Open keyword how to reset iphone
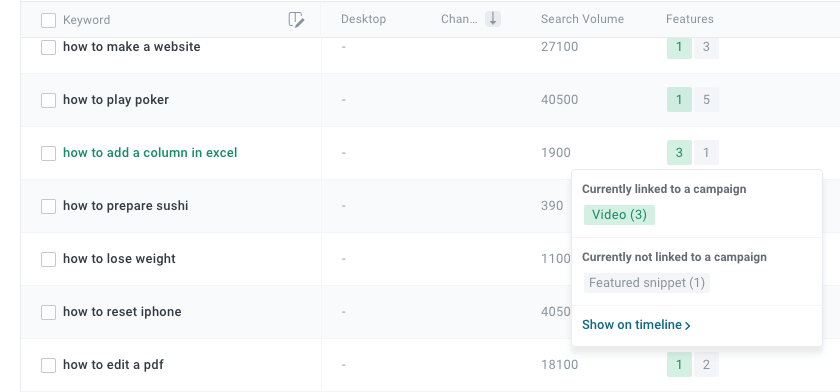Image resolution: width=840 pixels, height=392 pixels. [122, 312]
